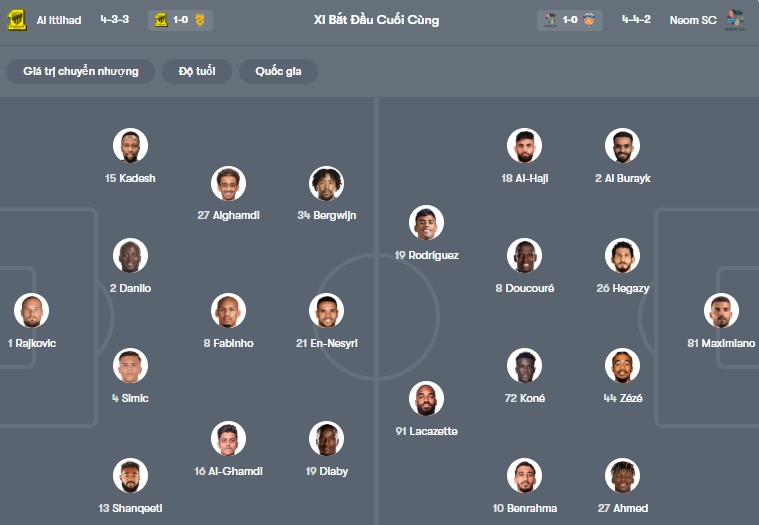The width and height of the screenshot is (759, 525).
Task: Toggle the Giá trị chuyển nhượng filter
Action: pos(81,72)
